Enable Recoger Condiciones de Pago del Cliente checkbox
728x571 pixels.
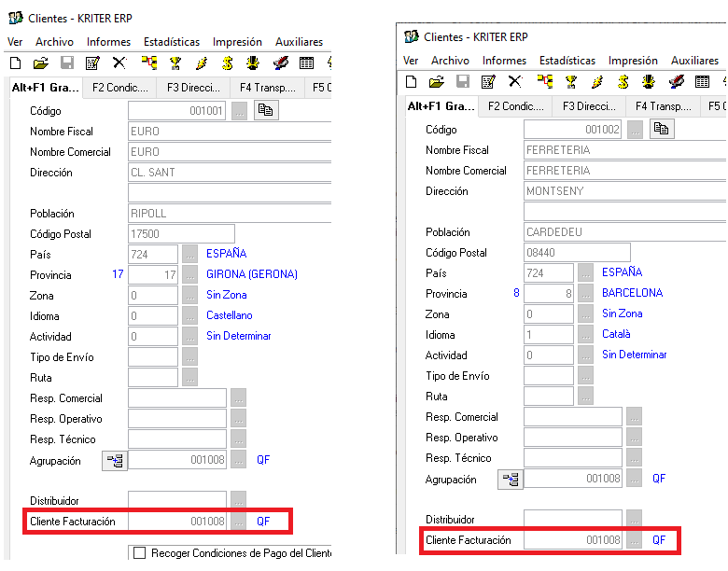(x=139, y=553)
